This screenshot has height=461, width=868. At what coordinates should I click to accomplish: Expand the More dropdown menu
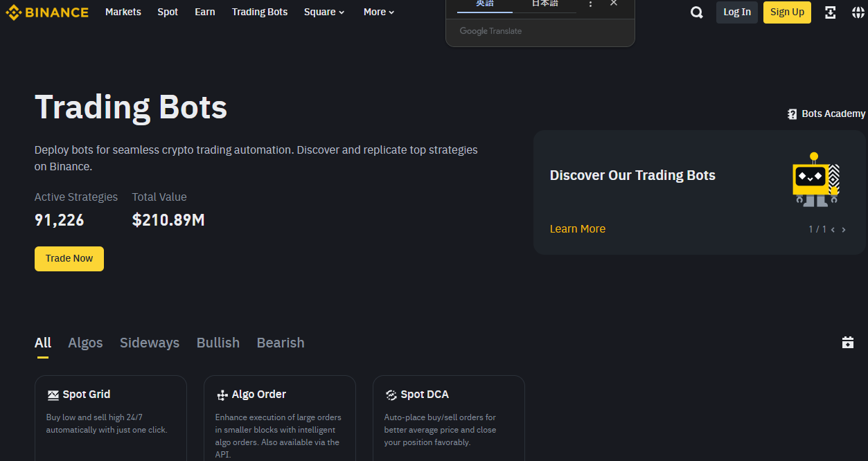379,12
